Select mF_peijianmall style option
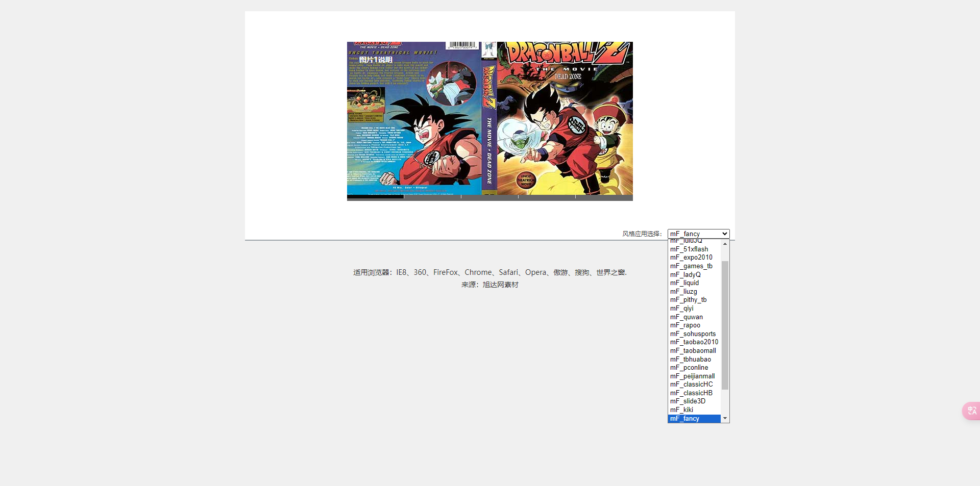The height and width of the screenshot is (486, 980). click(694, 376)
